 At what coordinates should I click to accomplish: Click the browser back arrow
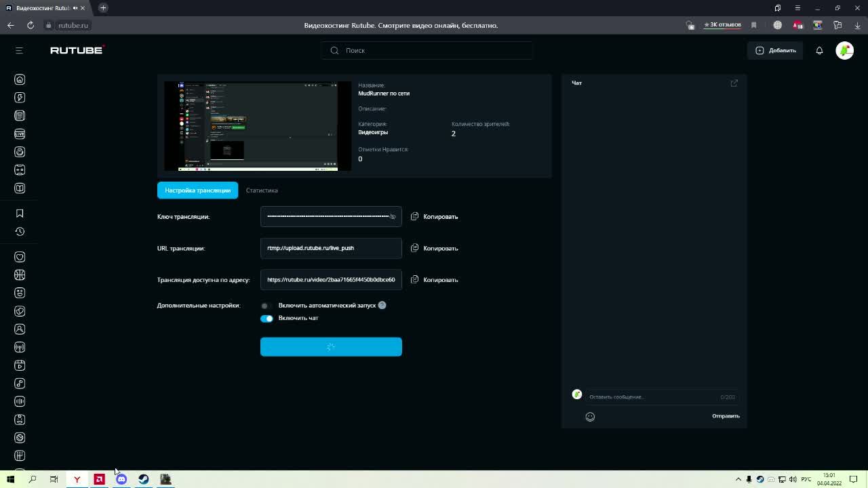pos(11,25)
